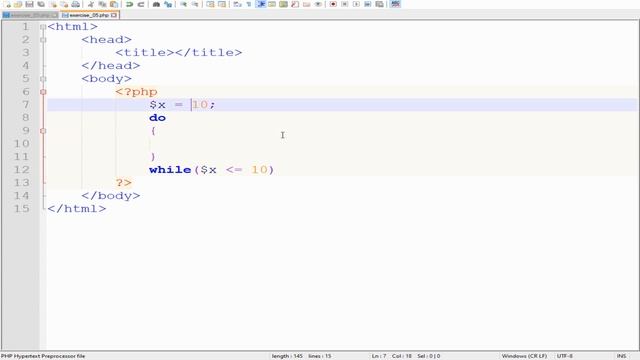The width and height of the screenshot is (640, 360).
Task: Start macro recording with the red record icon
Action: coord(333,4)
